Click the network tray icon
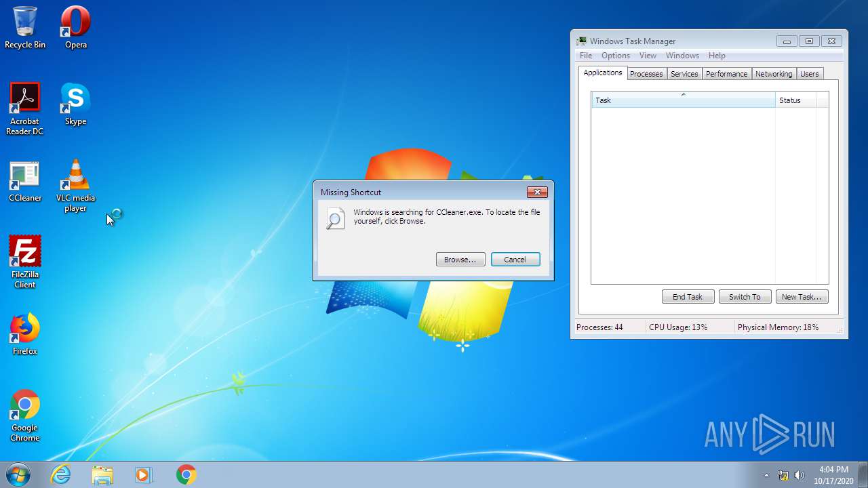Viewport: 868px width, 488px height. 783,475
